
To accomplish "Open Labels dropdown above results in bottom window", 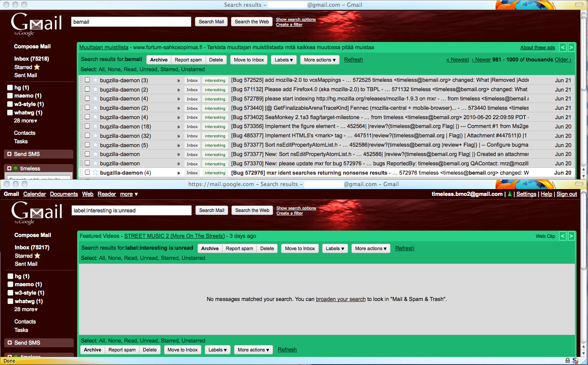I will click(335, 248).
